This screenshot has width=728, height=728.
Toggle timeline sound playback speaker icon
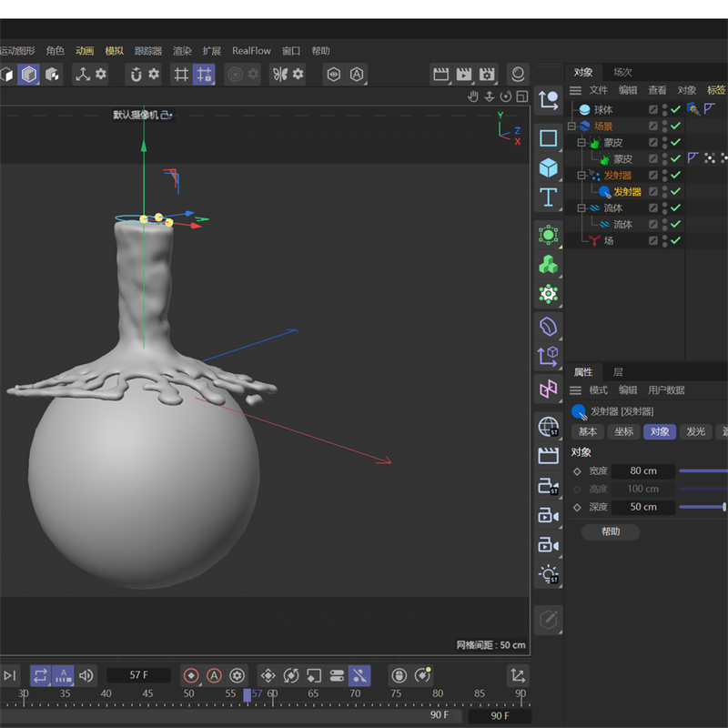pyautogui.click(x=86, y=675)
